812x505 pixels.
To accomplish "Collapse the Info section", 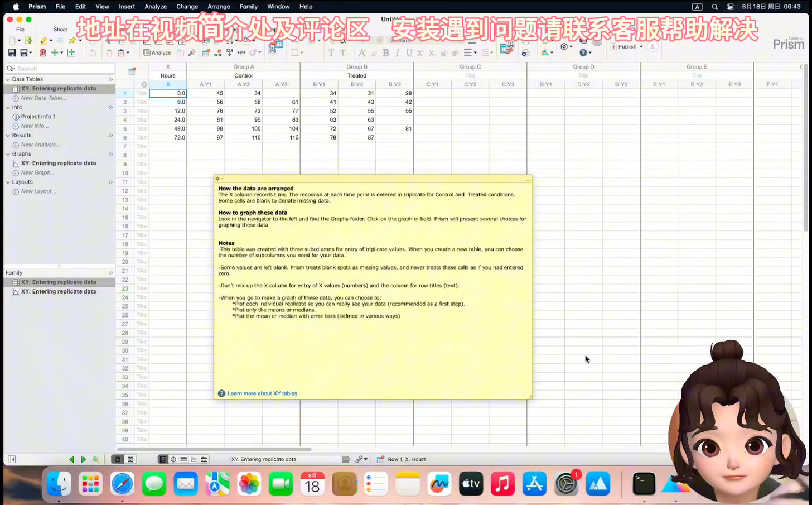I will 8,107.
